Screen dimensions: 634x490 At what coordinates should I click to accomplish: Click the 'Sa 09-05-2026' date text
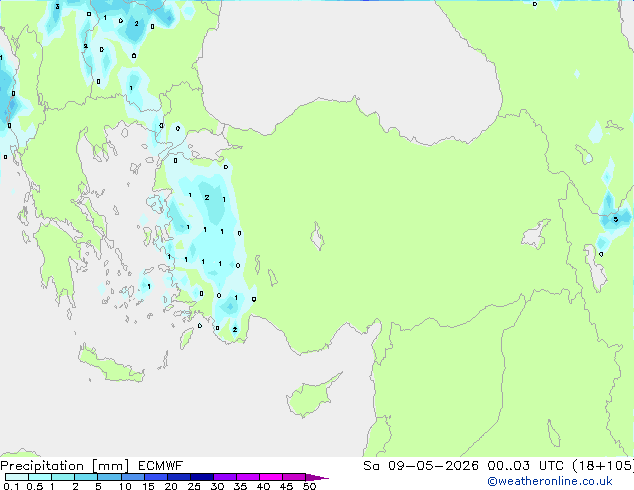point(421,466)
